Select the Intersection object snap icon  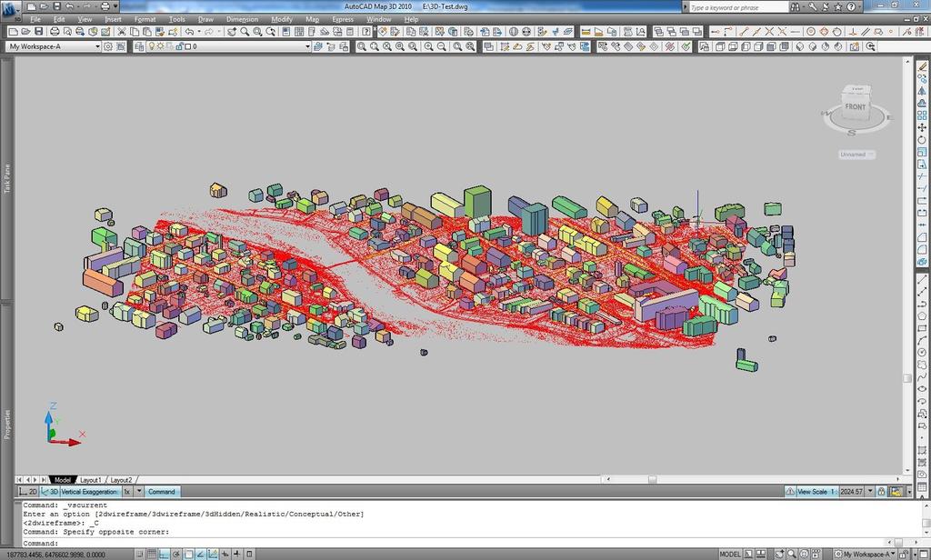769,32
